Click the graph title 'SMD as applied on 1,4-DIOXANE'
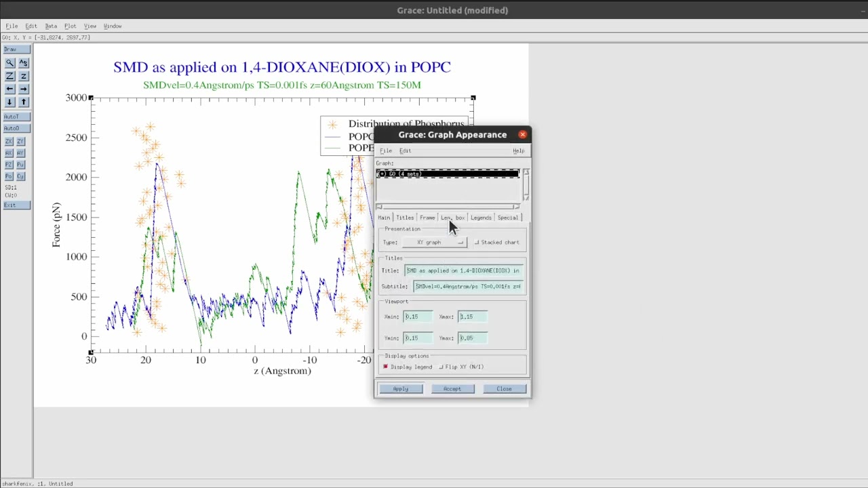Screen dimensions: 868x488 tap(282, 67)
